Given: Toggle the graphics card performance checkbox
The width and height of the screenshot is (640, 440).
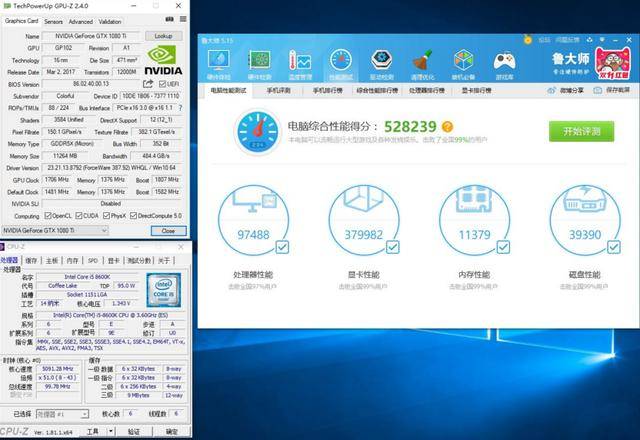Looking at the screenshot, I should tap(393, 247).
